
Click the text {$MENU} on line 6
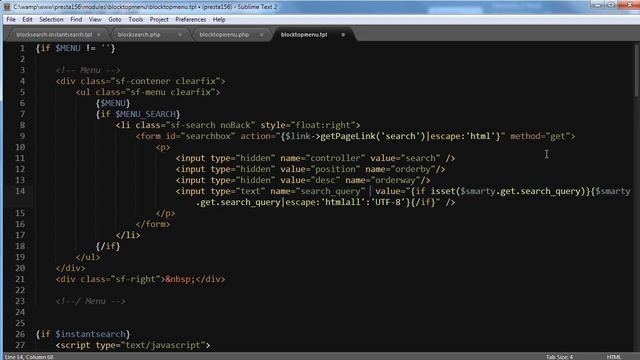pyautogui.click(x=113, y=103)
